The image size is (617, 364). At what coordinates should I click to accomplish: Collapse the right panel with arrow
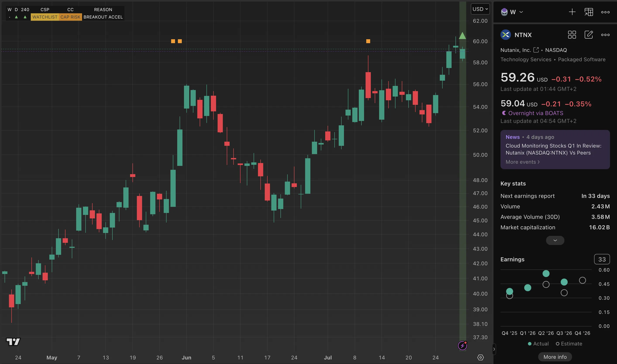[494, 349]
